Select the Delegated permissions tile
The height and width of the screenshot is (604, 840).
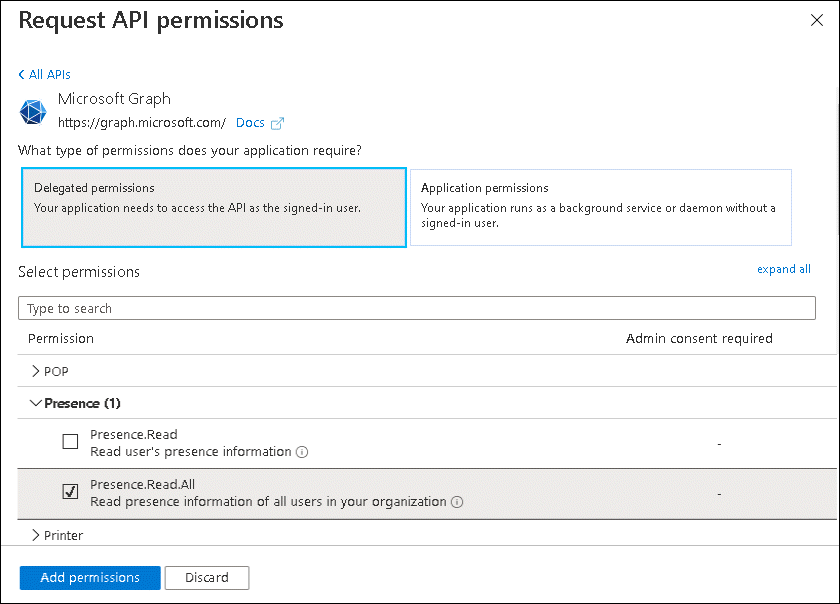(x=213, y=207)
